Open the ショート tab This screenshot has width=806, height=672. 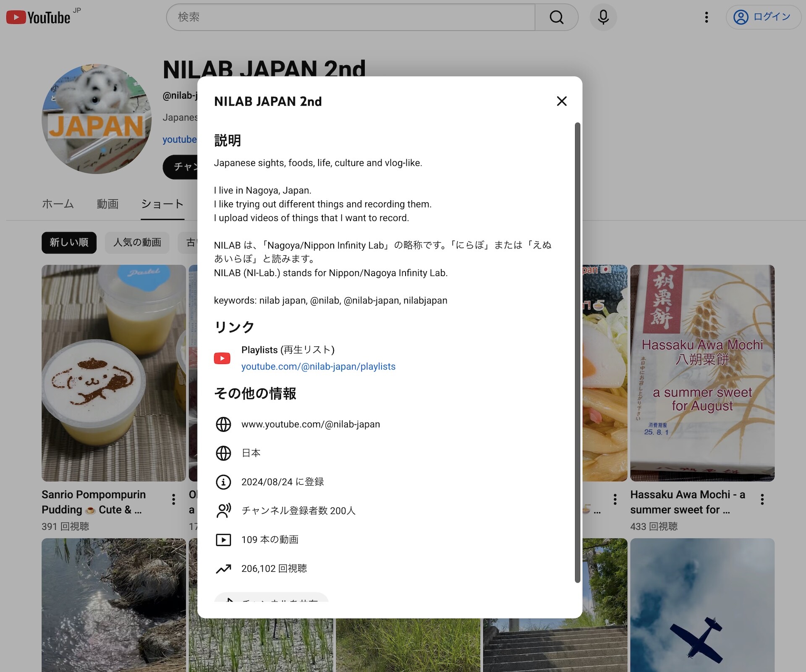[x=162, y=204]
